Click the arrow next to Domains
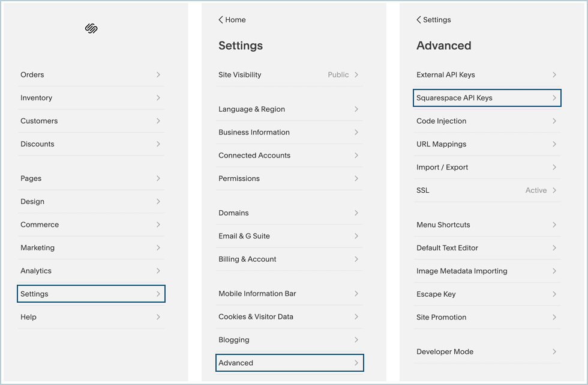The image size is (588, 385). [x=356, y=213]
